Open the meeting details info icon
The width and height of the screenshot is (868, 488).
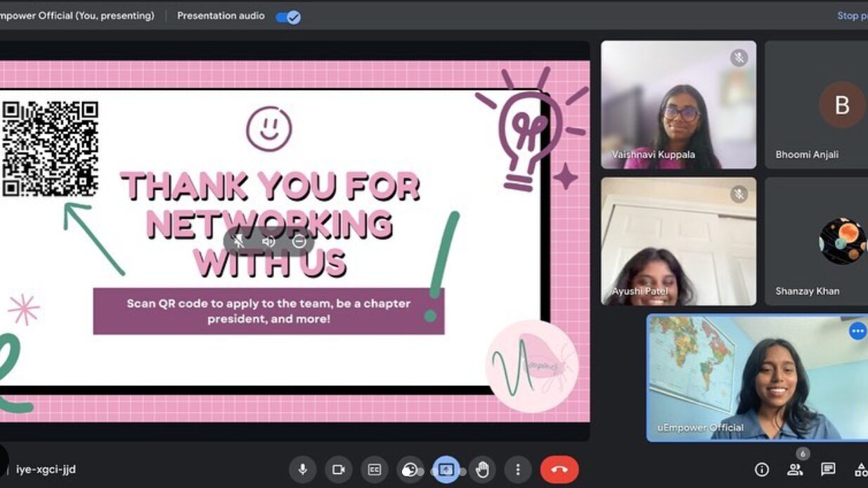(761, 470)
